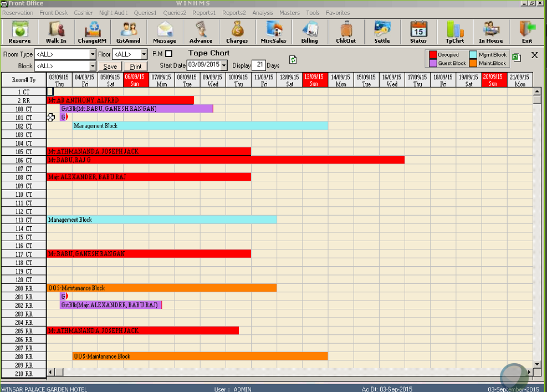Open the Billing icon
Viewport: 547px width, 392px height.
pyautogui.click(x=309, y=32)
